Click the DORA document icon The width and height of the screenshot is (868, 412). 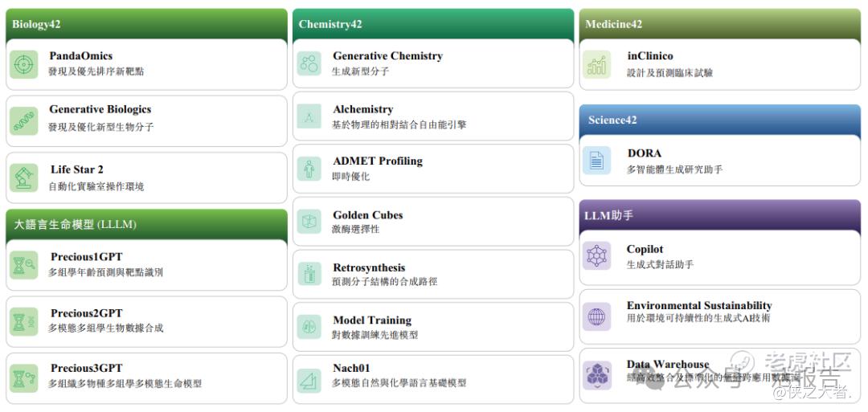pos(596,161)
